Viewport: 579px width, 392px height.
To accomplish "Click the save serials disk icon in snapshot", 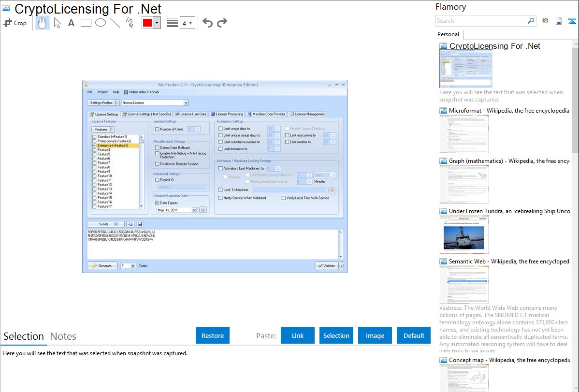I will tap(140, 224).
